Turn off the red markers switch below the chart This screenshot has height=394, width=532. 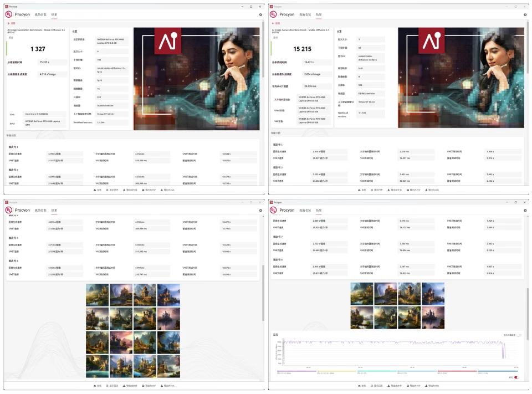pos(516,377)
